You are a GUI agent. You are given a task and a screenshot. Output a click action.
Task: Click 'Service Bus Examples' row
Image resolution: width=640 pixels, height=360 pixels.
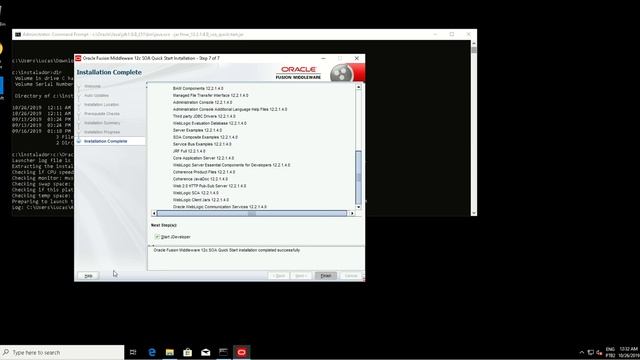pyautogui.click(x=202, y=144)
